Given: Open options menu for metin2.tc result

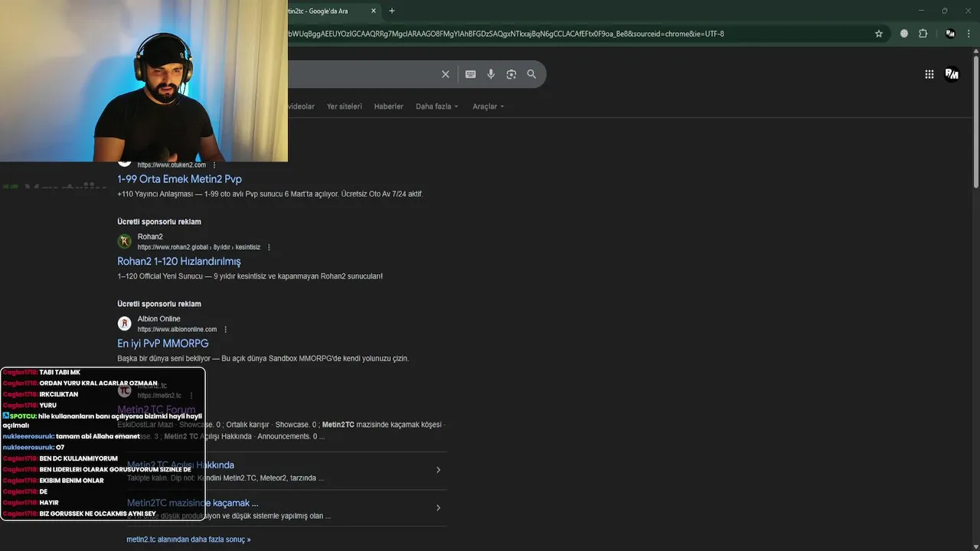Looking at the screenshot, I should 191,396.
